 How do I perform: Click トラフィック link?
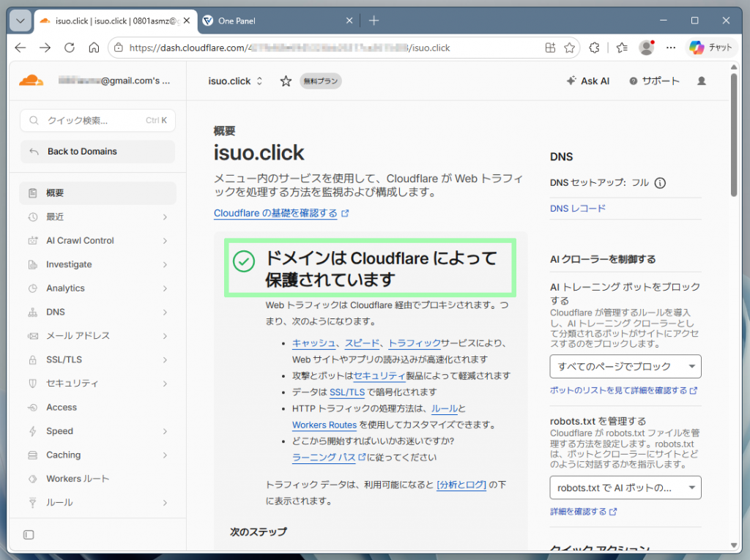click(415, 343)
